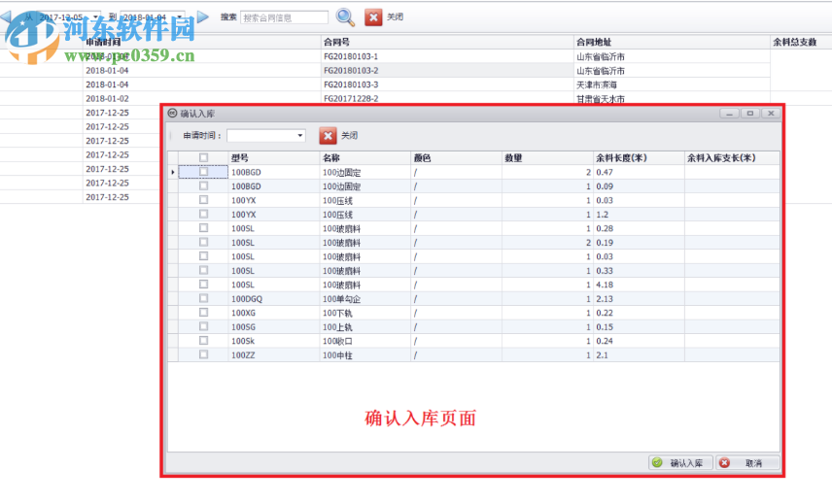832x504 pixels.
Task: Toggle the select-all checkbox in header row
Action: coord(203,157)
